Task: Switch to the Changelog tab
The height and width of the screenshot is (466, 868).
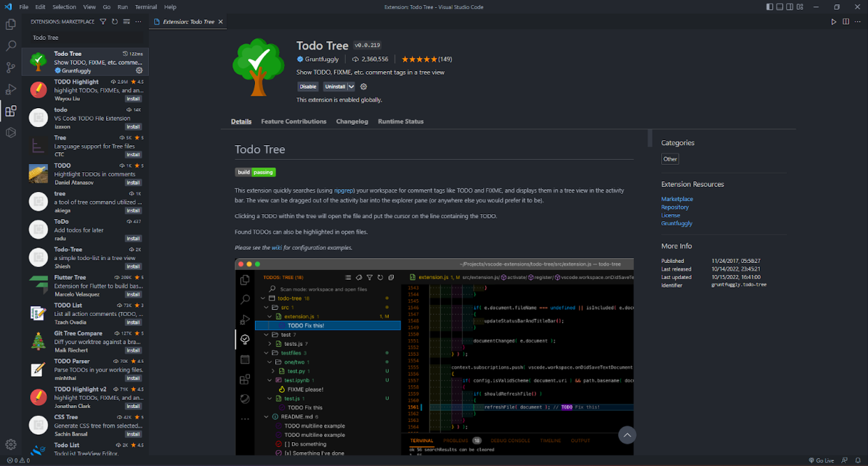Action: [352, 121]
